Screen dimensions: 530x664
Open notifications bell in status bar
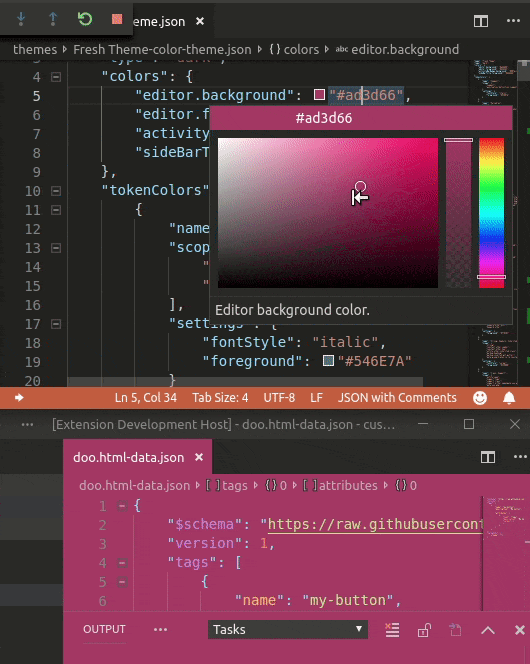(x=509, y=398)
